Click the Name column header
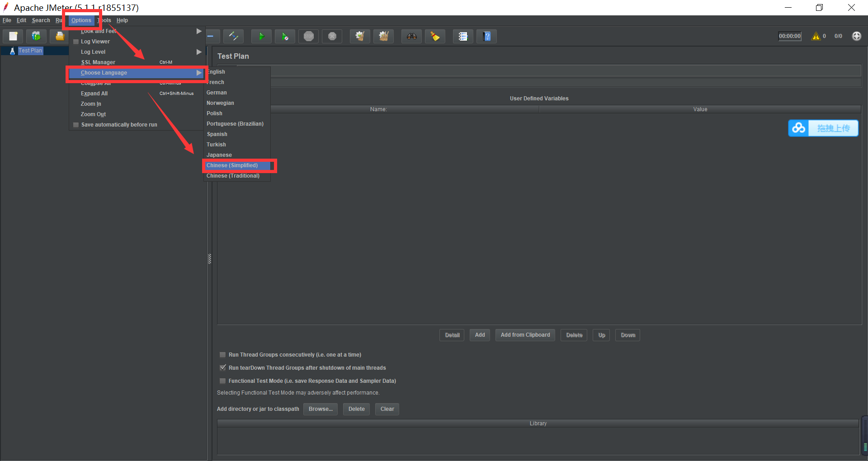 pos(378,109)
